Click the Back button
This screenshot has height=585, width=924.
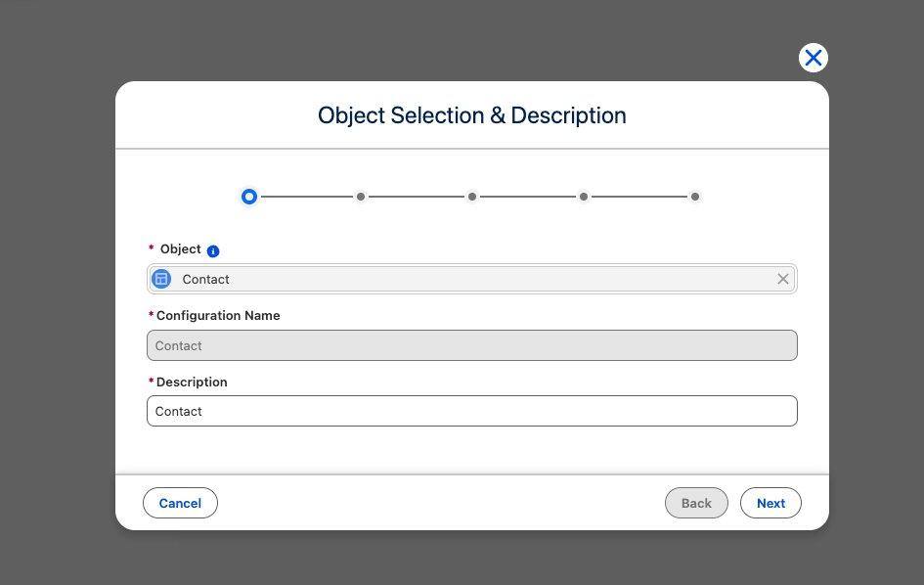pos(696,503)
